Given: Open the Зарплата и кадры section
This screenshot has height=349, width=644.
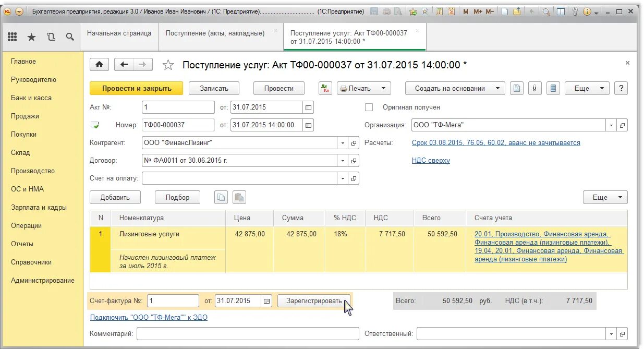Looking at the screenshot, I should pos(39,207).
